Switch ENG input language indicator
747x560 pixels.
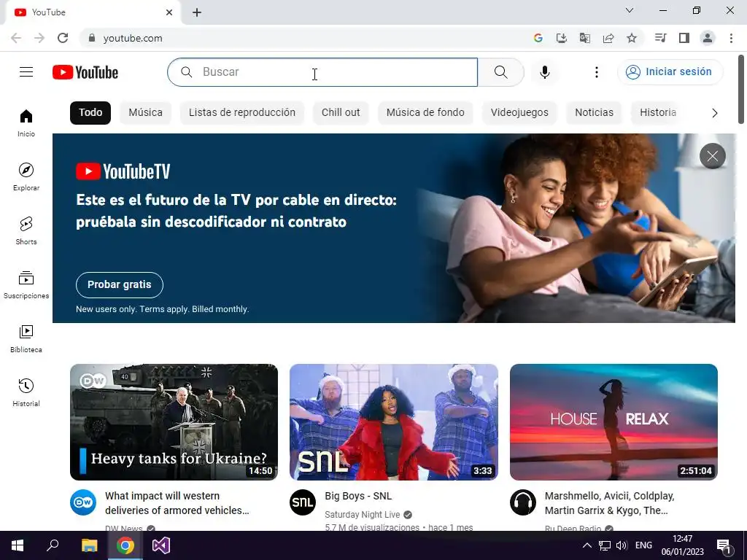coord(643,545)
